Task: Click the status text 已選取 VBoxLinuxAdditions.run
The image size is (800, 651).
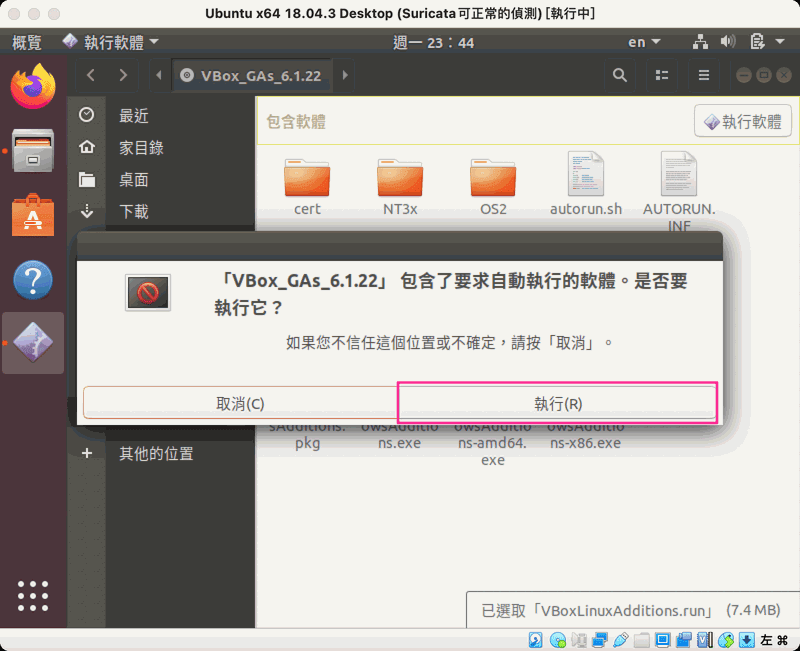Action: (631, 610)
